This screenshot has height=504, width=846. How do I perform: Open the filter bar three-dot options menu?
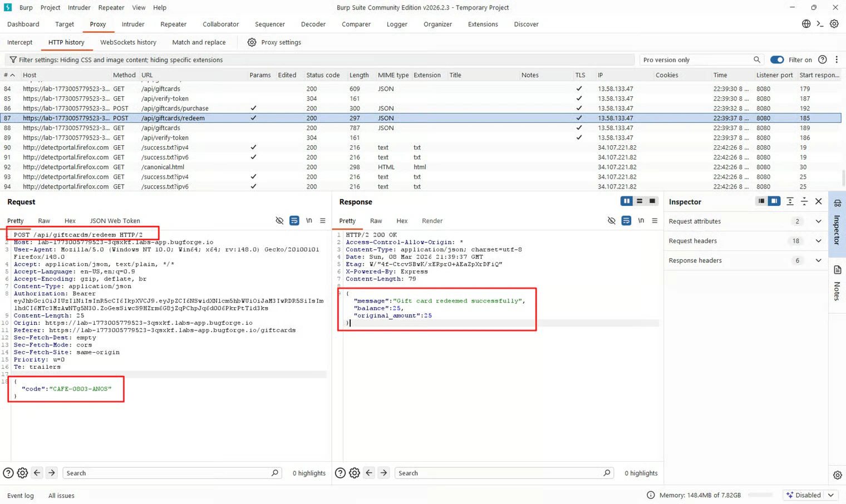tap(837, 60)
